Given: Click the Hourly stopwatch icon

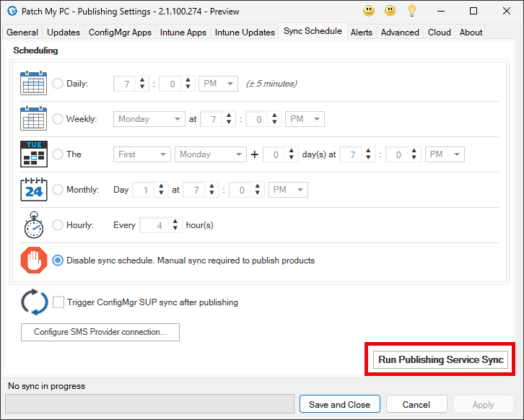Looking at the screenshot, I should click(34, 225).
